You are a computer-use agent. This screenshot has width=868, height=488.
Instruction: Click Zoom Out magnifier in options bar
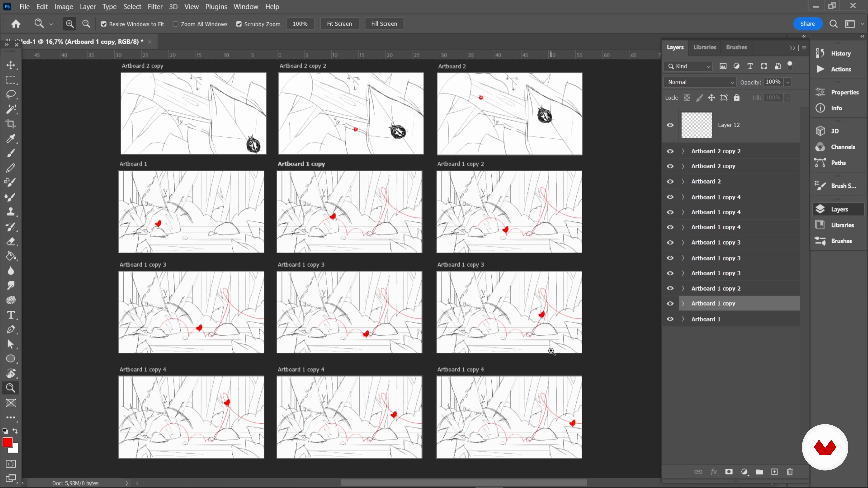click(x=86, y=24)
